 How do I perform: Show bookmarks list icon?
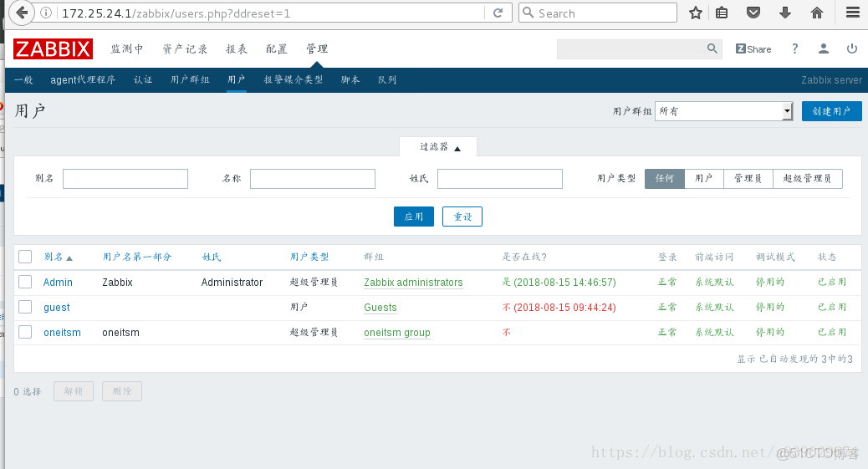point(722,13)
